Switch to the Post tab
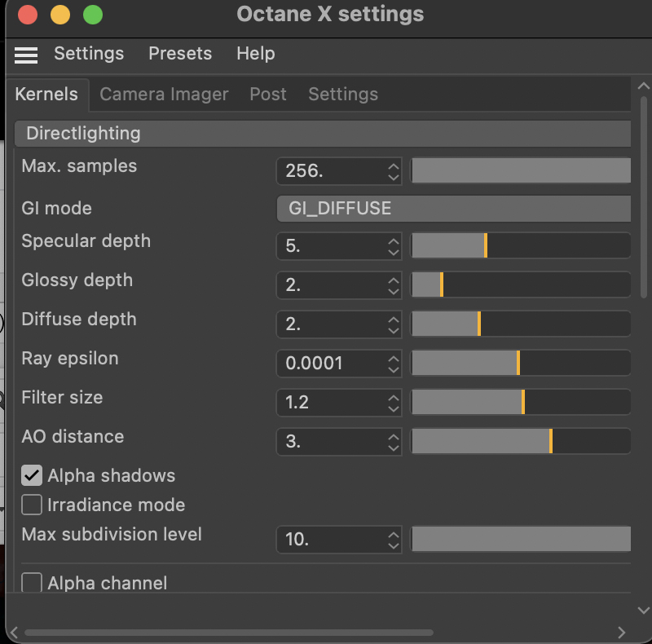Viewport: 652px width, 644px height. pos(268,95)
